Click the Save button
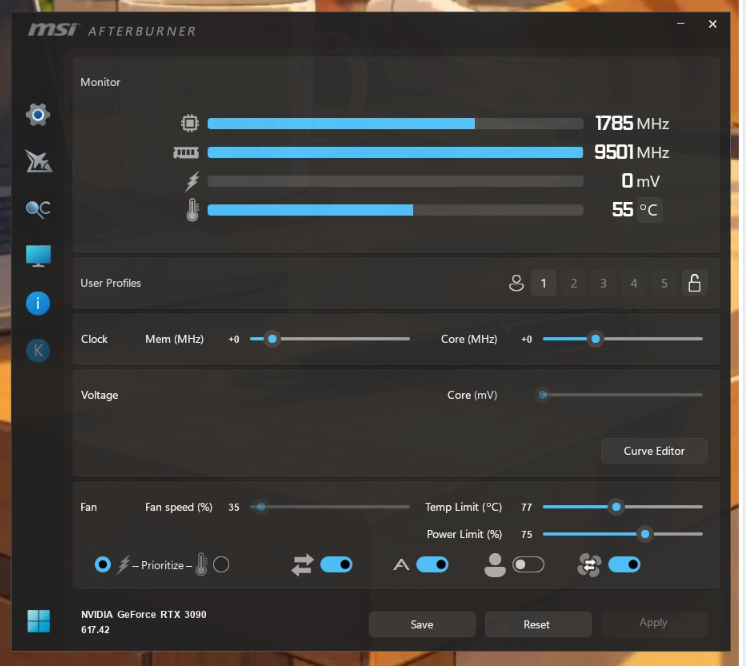Viewport: 746px width, 666px height. click(422, 624)
